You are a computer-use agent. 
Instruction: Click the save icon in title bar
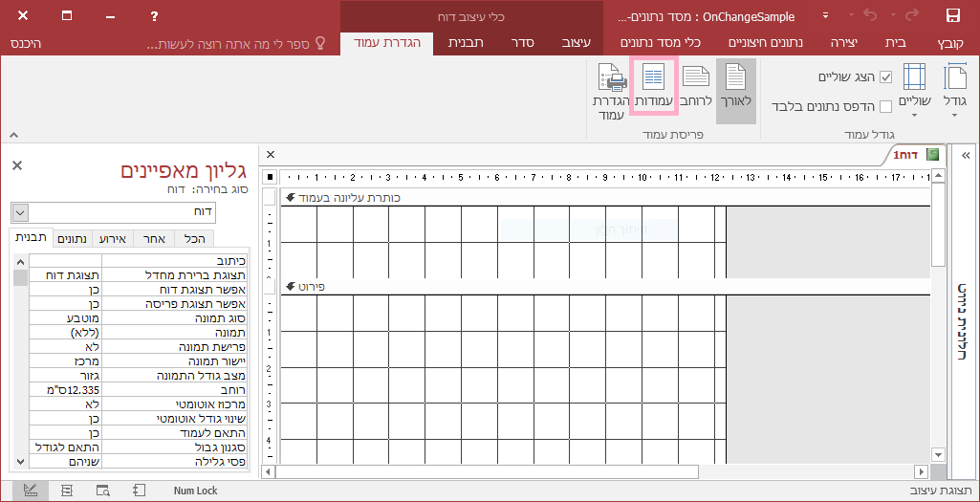click(953, 15)
